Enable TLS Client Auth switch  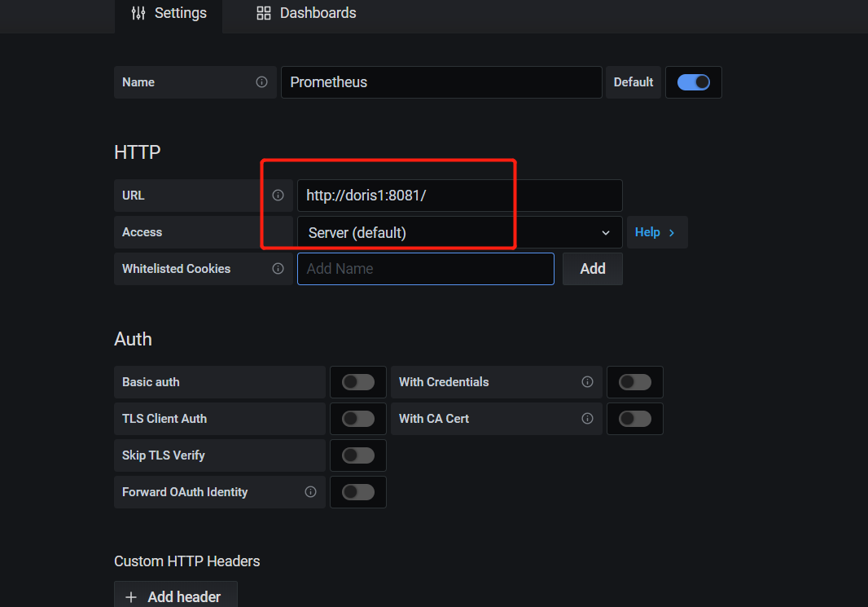click(x=358, y=419)
